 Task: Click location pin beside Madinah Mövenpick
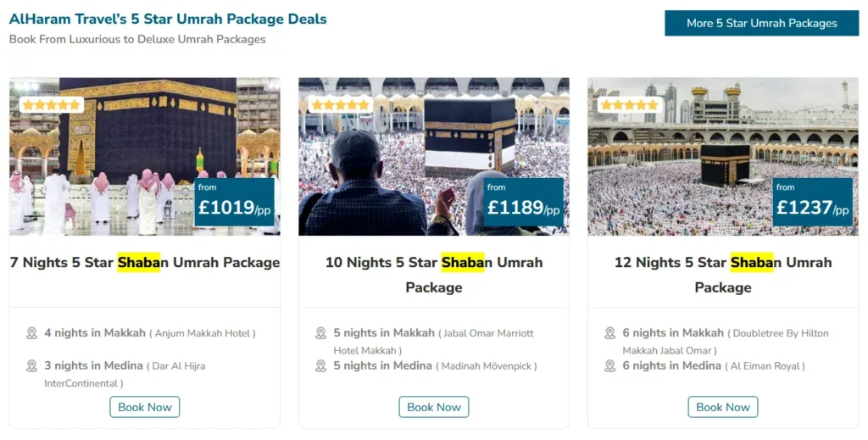321,366
